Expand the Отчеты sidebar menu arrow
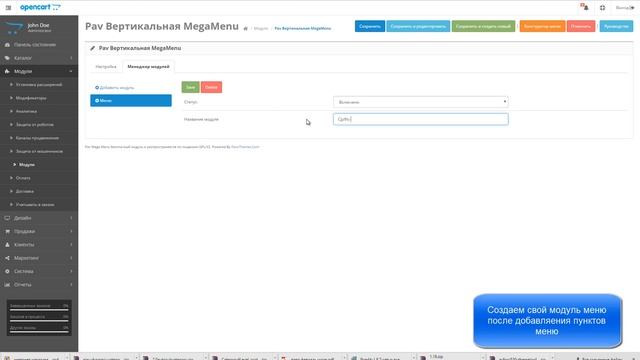This screenshot has width=640, height=360. point(71,284)
